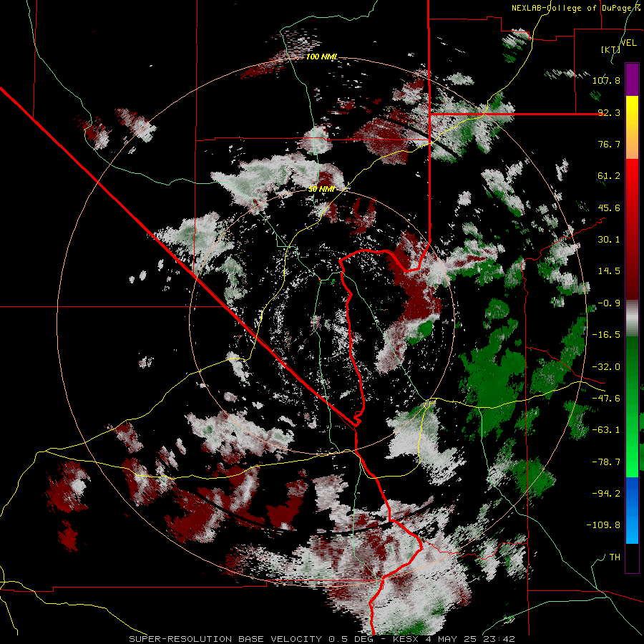
Task: Click the 50 NMI range ring label
Action: [321, 190]
